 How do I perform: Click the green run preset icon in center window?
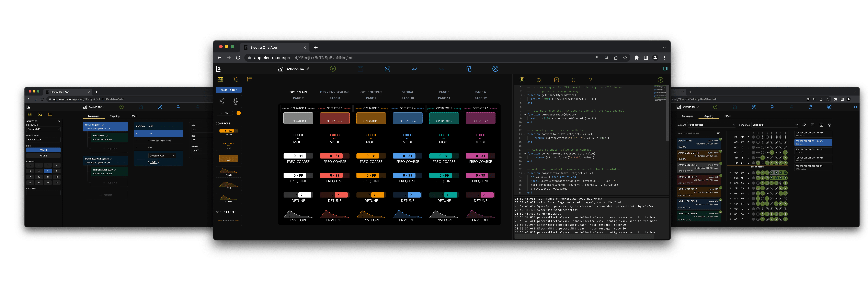(333, 69)
